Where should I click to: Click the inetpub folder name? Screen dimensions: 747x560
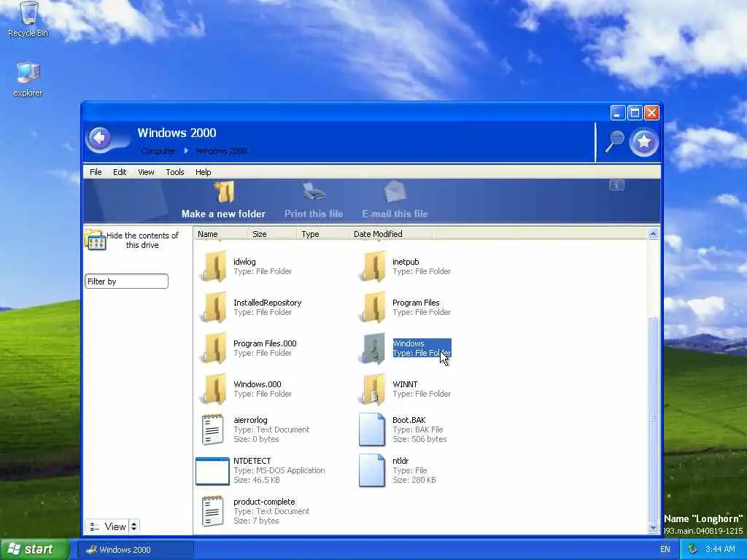(x=406, y=262)
